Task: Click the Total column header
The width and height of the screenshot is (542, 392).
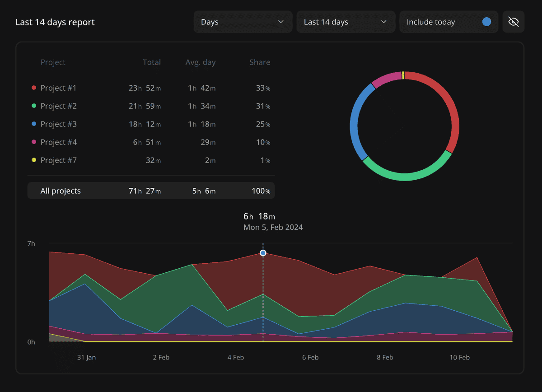Action: [x=152, y=62]
